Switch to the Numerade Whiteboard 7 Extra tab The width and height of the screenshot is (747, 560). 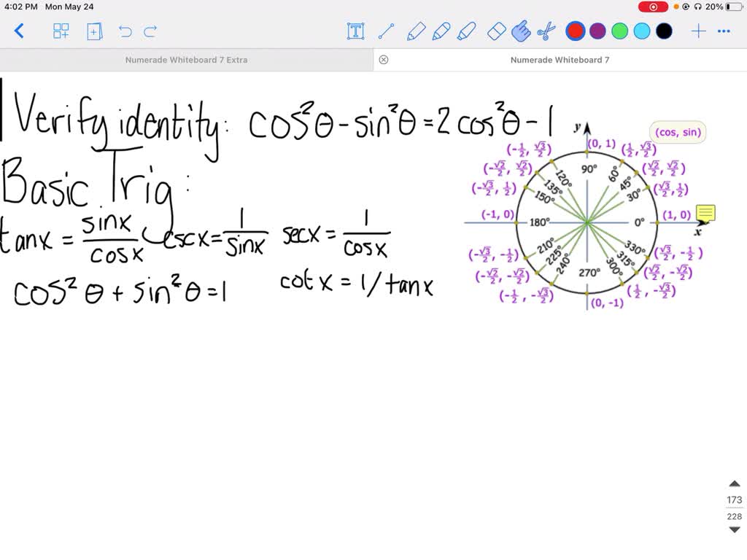coord(186,59)
